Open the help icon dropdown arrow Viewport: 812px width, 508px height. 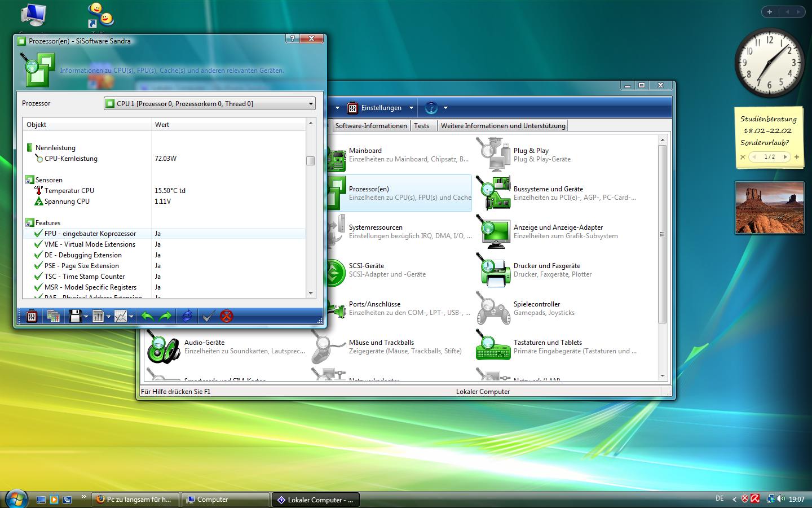click(445, 108)
